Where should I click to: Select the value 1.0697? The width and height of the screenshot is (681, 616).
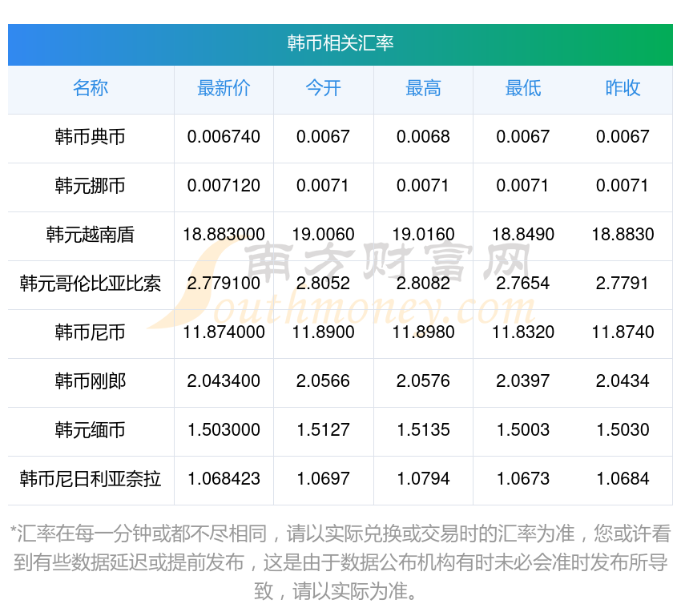pos(323,479)
